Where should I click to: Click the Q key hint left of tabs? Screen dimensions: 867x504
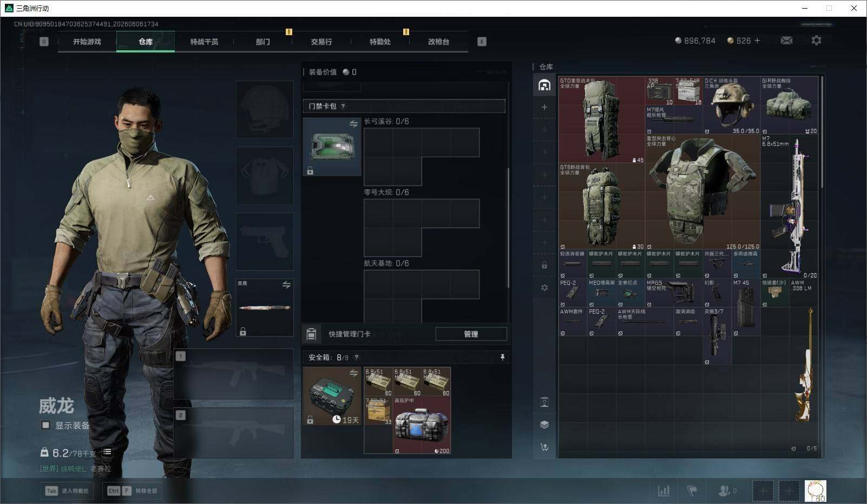coord(44,42)
